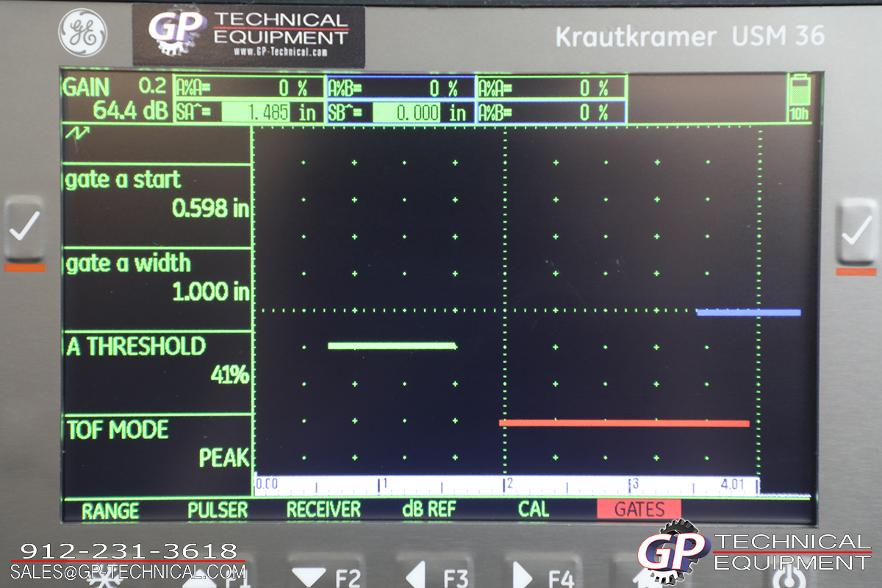
Task: Open the RECEIVER tab
Action: click(323, 509)
